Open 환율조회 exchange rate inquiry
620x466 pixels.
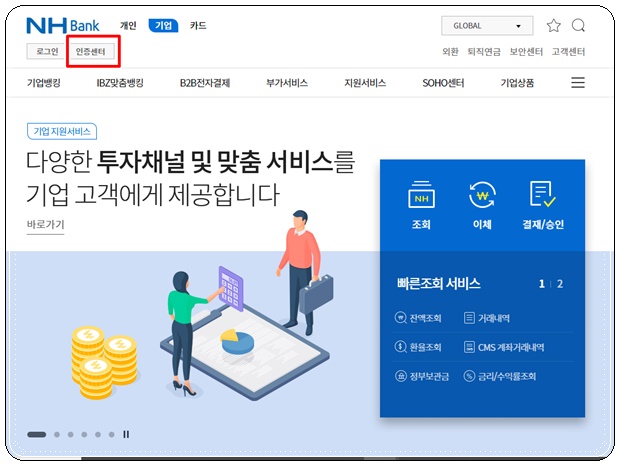click(418, 347)
